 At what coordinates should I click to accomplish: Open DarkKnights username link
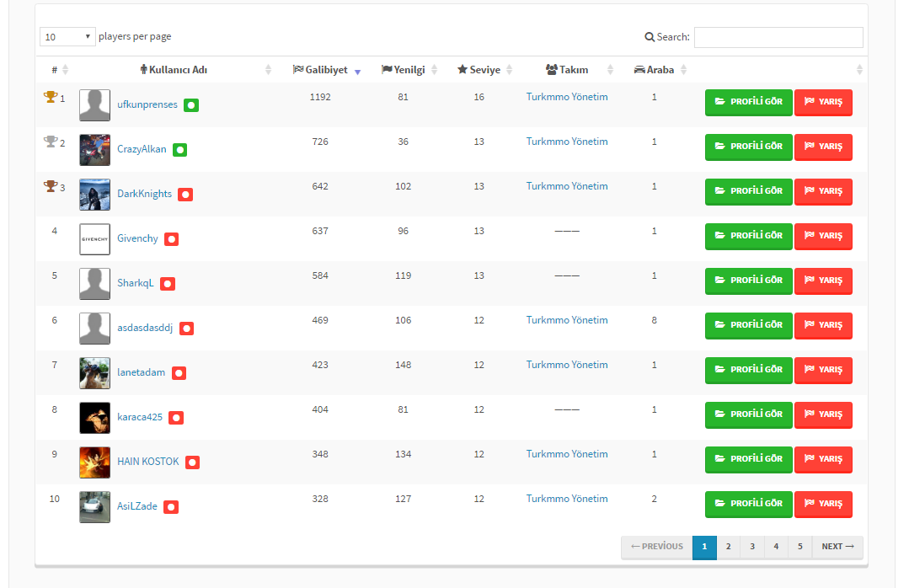[x=144, y=194]
